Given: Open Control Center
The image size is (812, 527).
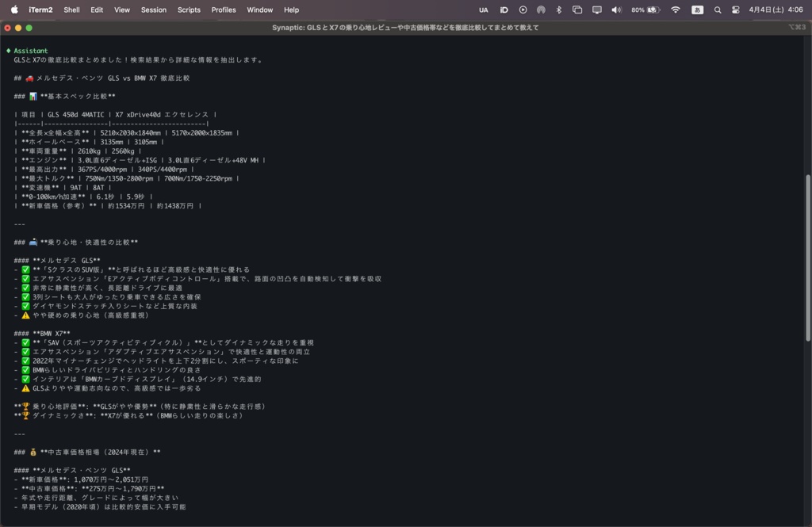Looking at the screenshot, I should point(737,10).
